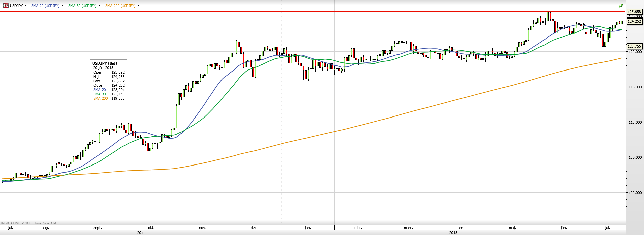The image size is (644, 235).
Task: Click the Close 124,262 value
Action: 118,85
